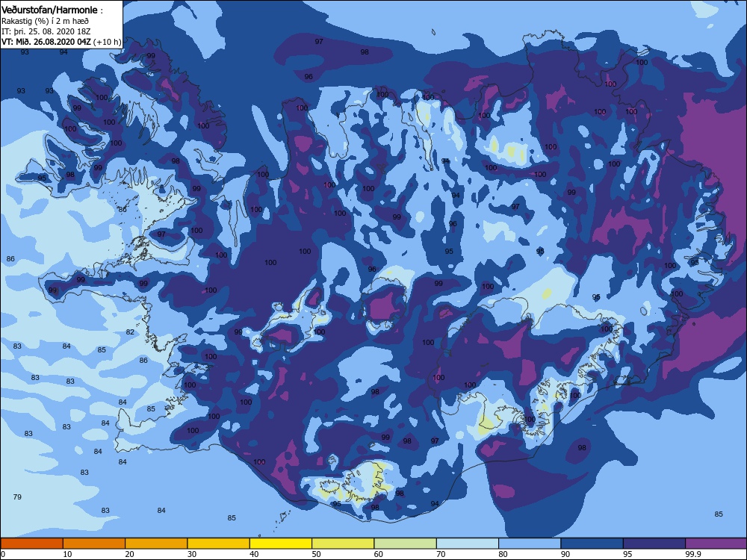
Task: Click the "50" legend scale label
Action: tap(316, 554)
